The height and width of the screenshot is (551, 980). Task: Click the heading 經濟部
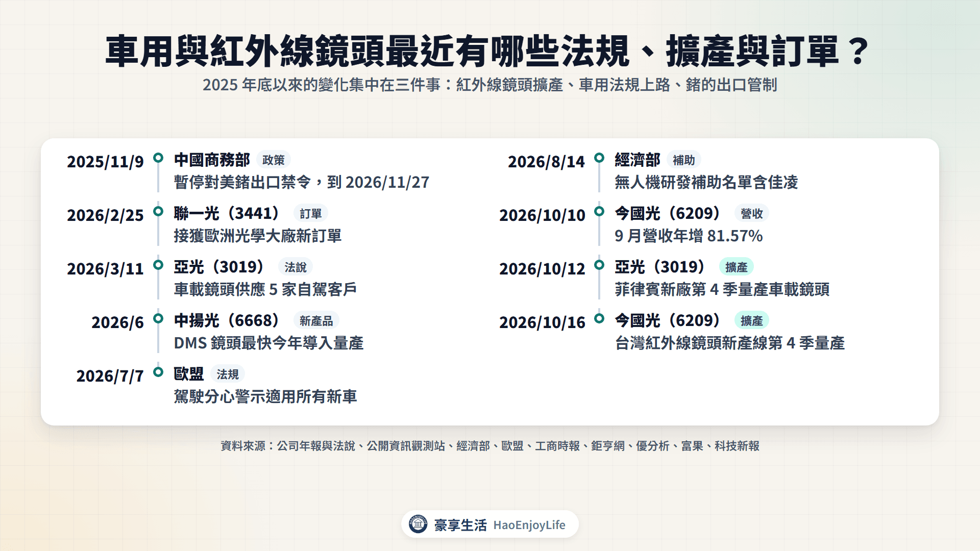[638, 160]
